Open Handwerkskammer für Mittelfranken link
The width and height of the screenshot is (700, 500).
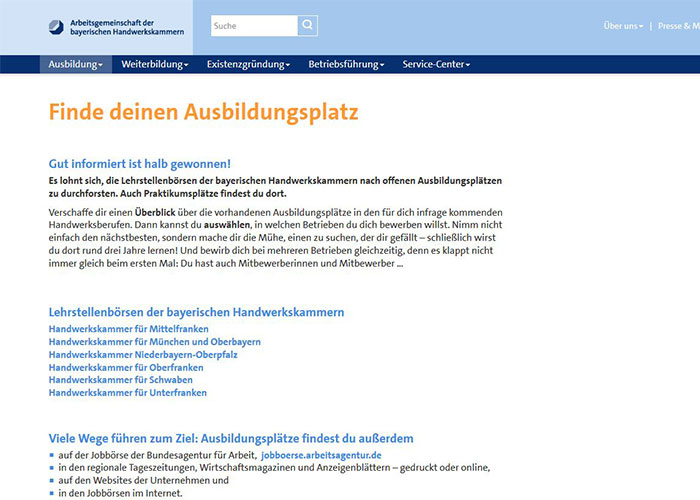click(x=129, y=329)
